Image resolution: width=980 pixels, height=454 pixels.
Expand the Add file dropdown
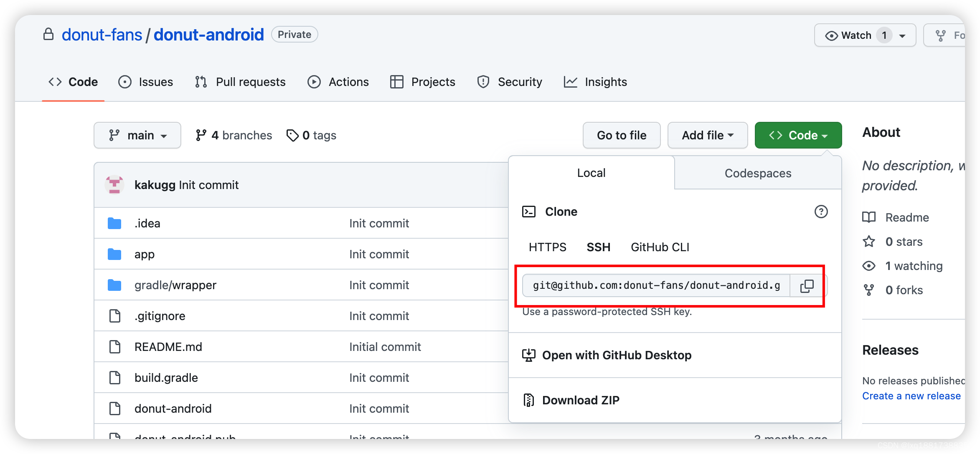[708, 135]
